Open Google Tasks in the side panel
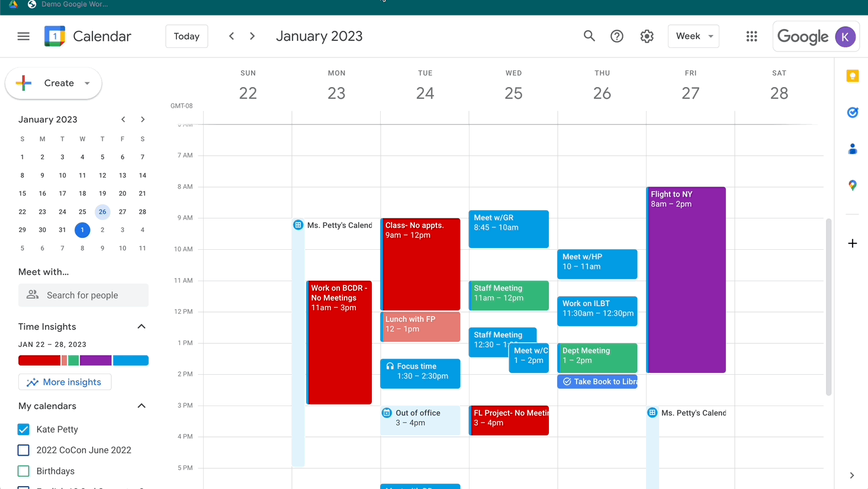This screenshot has width=868, height=489. pyautogui.click(x=853, y=112)
